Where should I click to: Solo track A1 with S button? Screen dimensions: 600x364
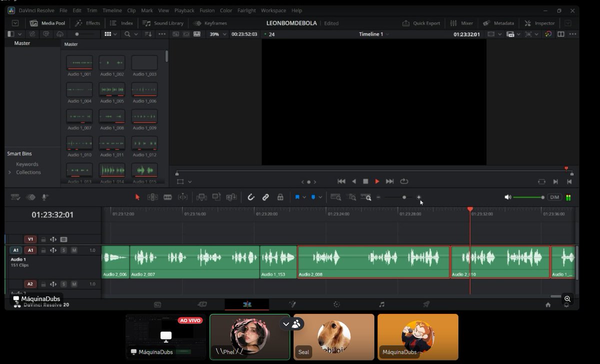tap(63, 250)
